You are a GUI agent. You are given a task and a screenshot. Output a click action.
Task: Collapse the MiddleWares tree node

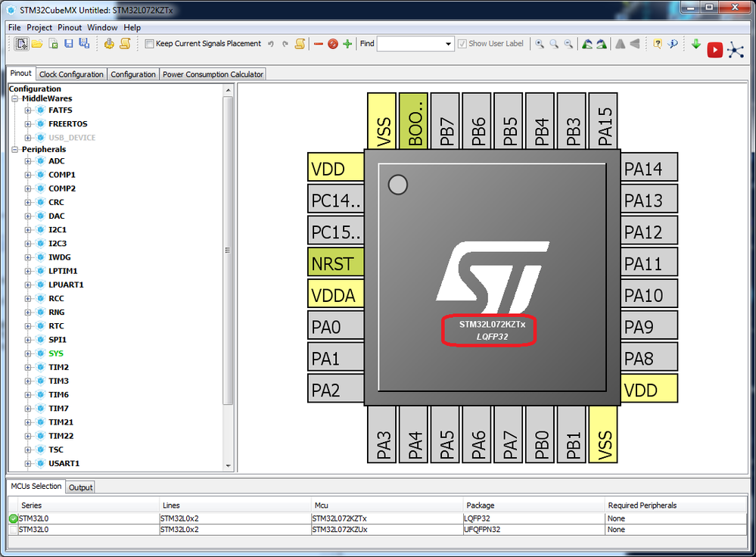click(15, 98)
